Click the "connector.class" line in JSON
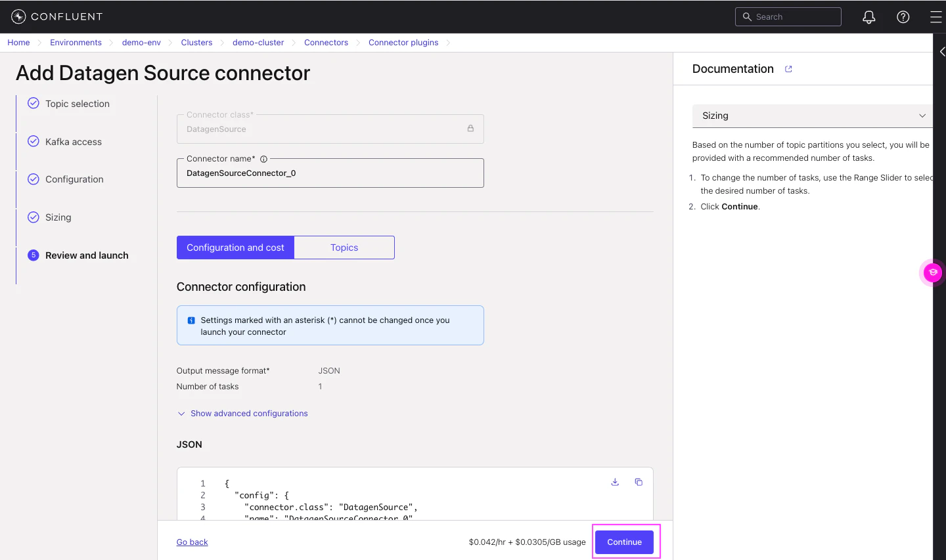Screen dimensions: 946x560 [x=331, y=507]
